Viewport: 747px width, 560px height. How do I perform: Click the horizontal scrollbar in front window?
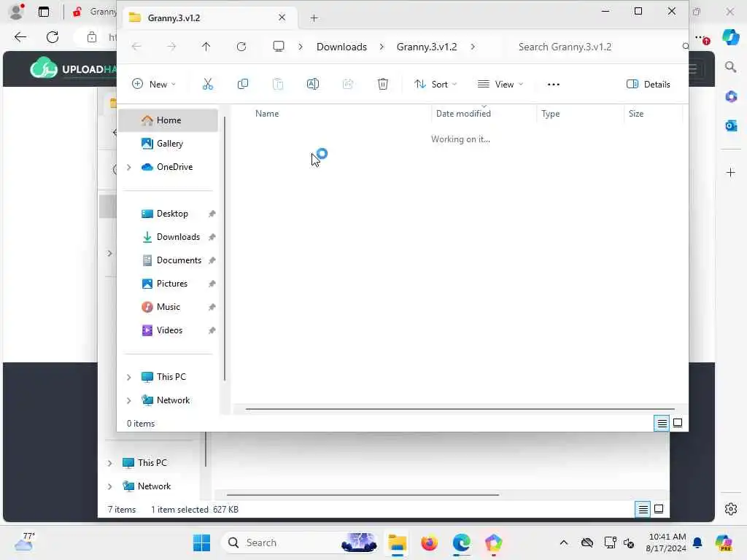460,408
